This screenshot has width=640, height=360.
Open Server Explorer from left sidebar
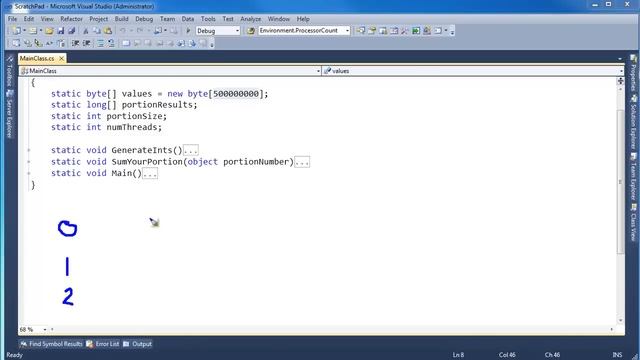pyautogui.click(x=10, y=114)
